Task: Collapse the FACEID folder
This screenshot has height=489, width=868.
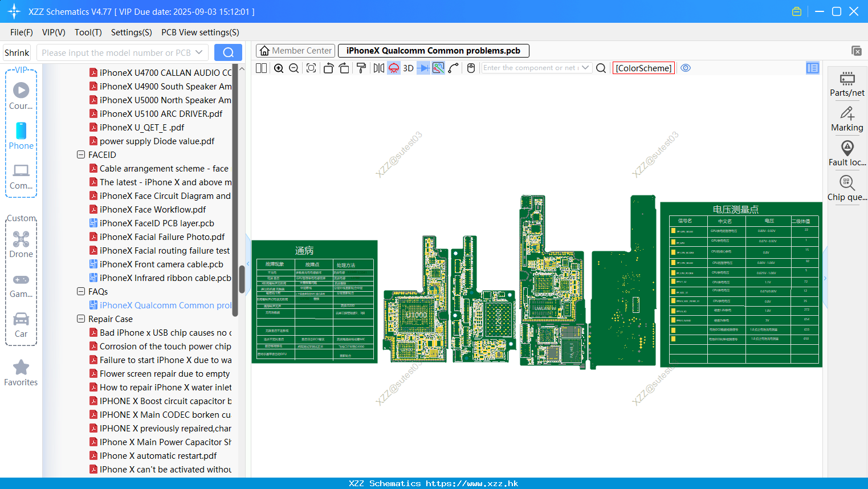Action: 81,154
